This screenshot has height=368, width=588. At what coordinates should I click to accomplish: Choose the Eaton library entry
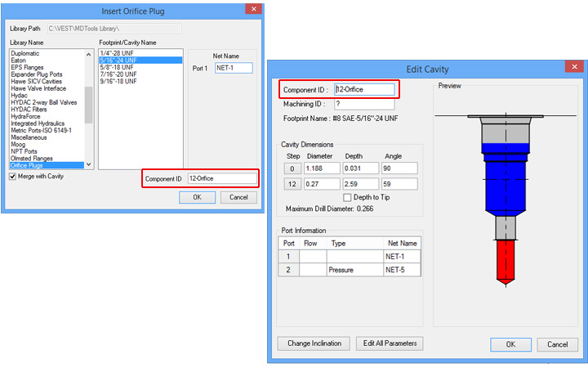[19, 60]
